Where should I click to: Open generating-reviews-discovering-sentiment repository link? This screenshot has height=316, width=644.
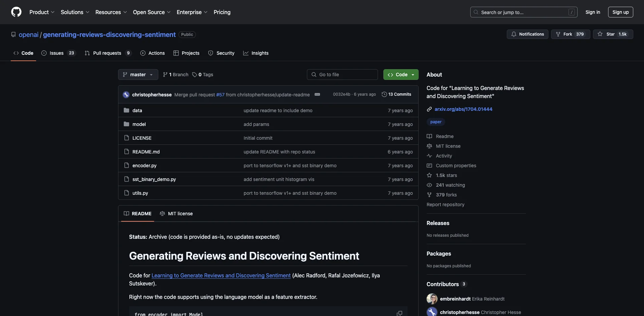point(109,35)
